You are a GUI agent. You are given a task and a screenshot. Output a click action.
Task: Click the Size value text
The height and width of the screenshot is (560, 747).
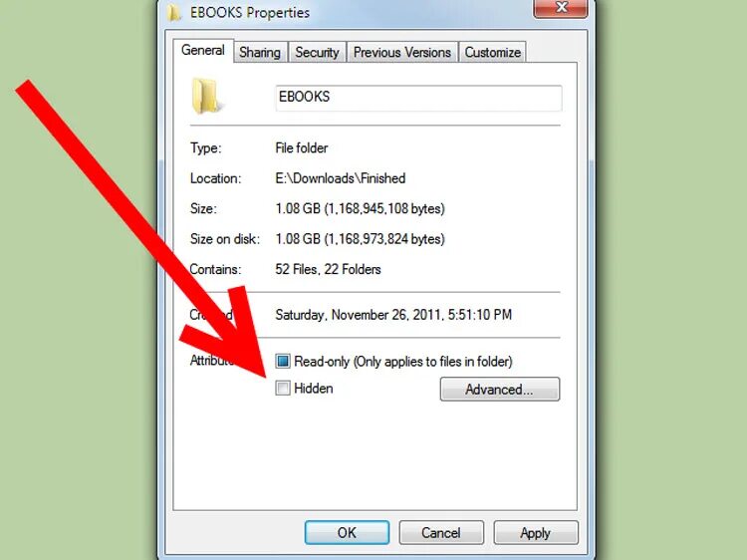(360, 208)
